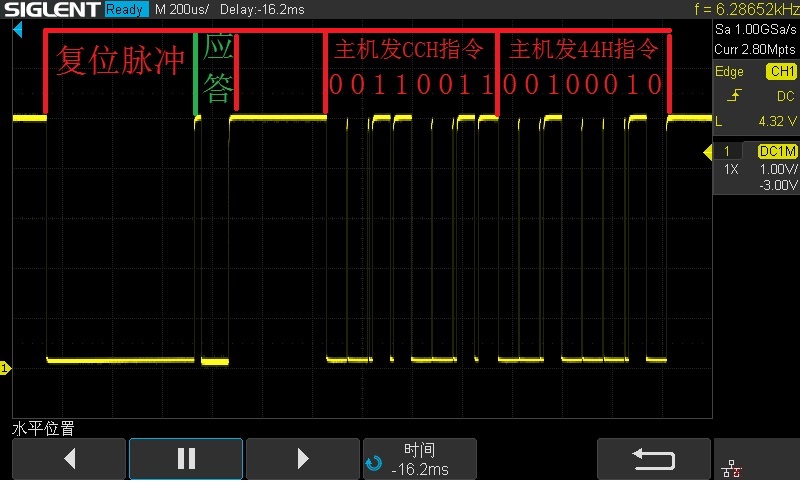Viewport: 800px width, 483px height.
Task: Select the 时间 -16.2ms rotary setting
Action: pyautogui.click(x=419, y=459)
